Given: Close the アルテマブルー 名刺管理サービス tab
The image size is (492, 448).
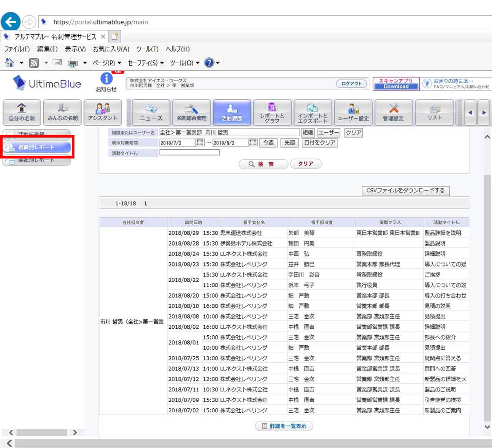Looking at the screenshot, I should (x=103, y=37).
